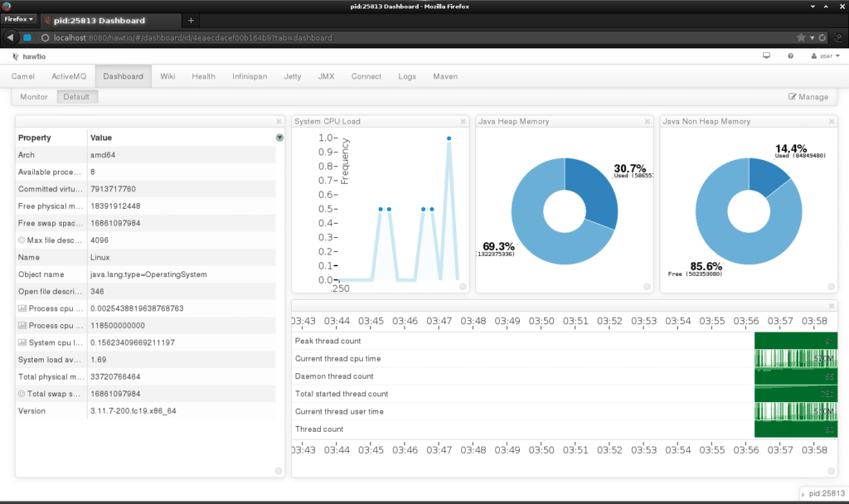849x504 pixels.
Task: Click the hawtio logo icon
Action: pyautogui.click(x=15, y=56)
